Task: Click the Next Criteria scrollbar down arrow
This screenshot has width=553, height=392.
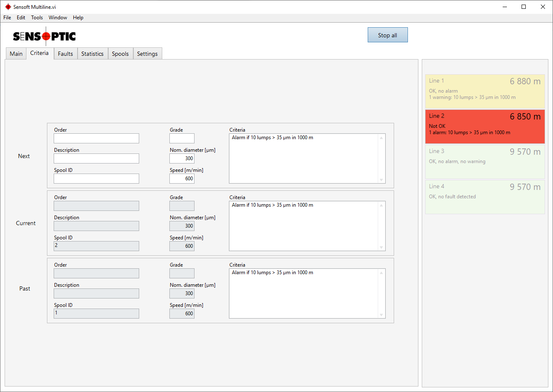Action: pyautogui.click(x=382, y=180)
